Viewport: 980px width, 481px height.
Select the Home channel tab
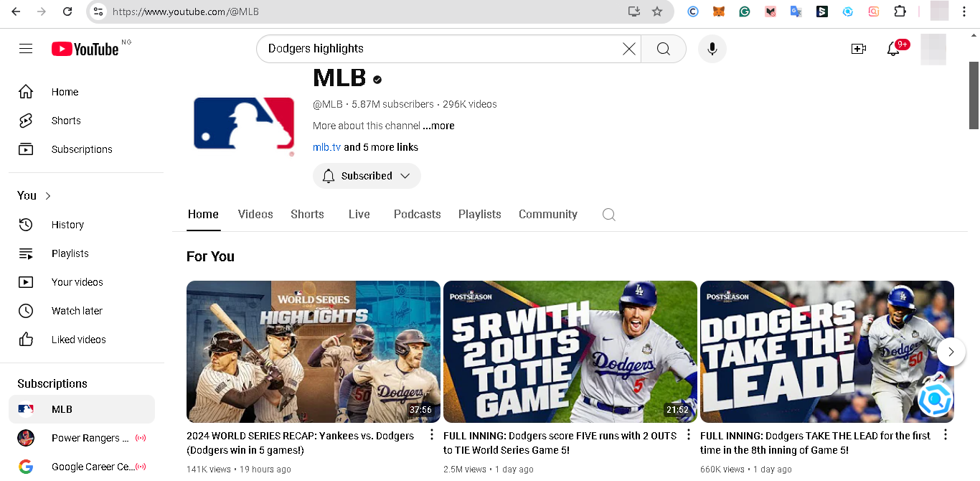(203, 215)
